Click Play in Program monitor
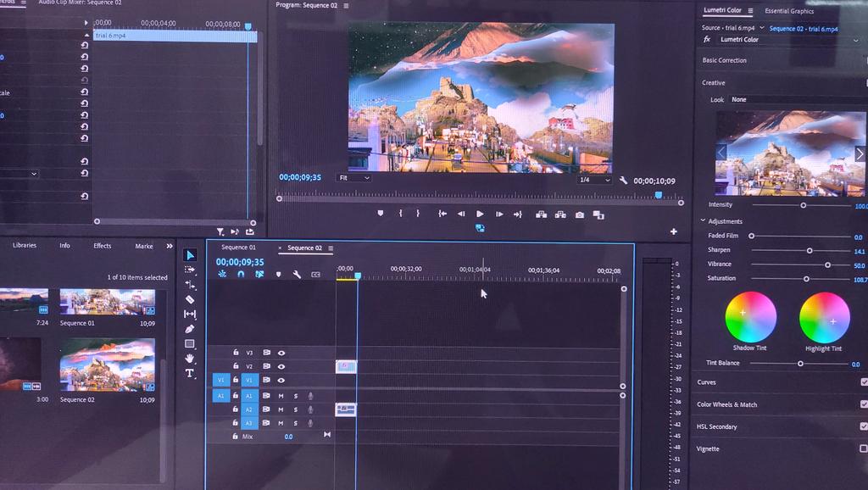The width and height of the screenshot is (868, 490). pyautogui.click(x=480, y=214)
